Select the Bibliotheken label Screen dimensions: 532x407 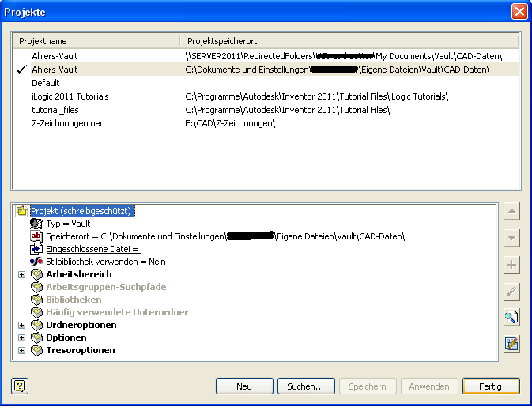(x=74, y=300)
